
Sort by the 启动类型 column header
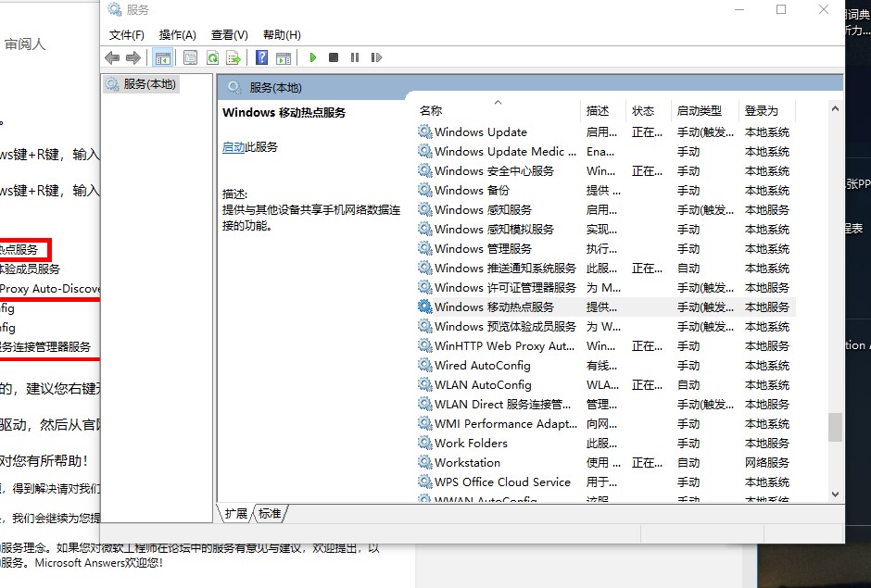(706, 110)
